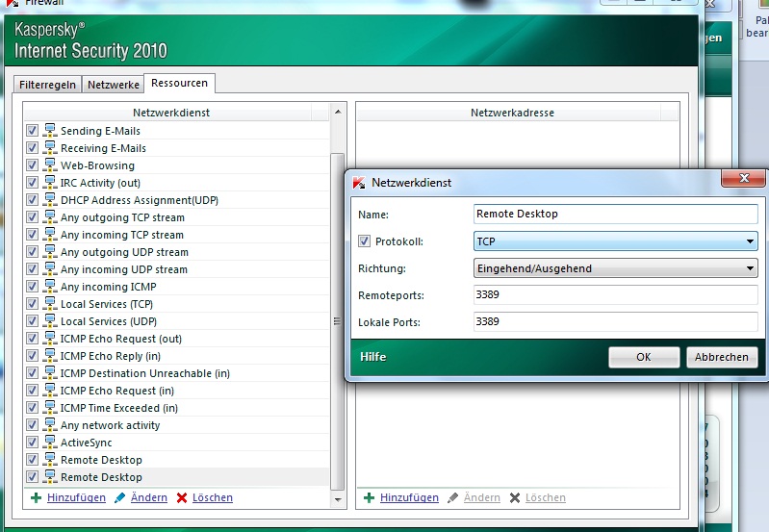
Task: Click the active Löschen link under Netzwerkdienst
Action: click(213, 497)
